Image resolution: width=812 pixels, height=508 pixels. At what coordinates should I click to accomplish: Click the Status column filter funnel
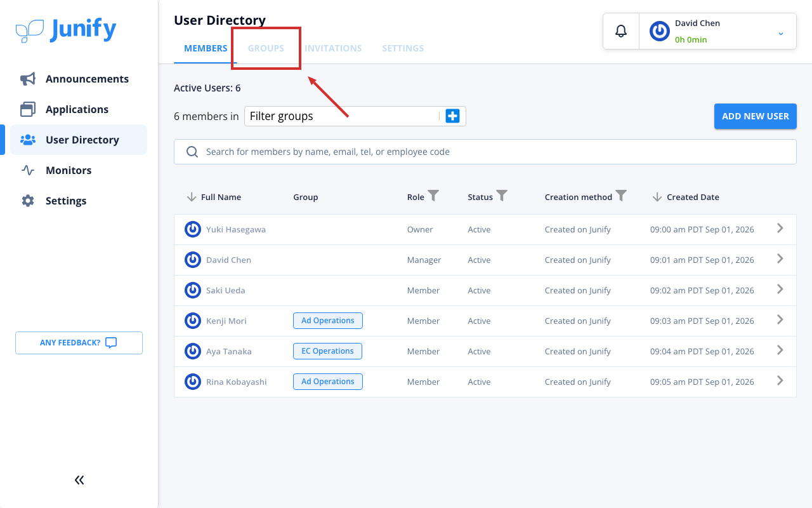point(502,196)
